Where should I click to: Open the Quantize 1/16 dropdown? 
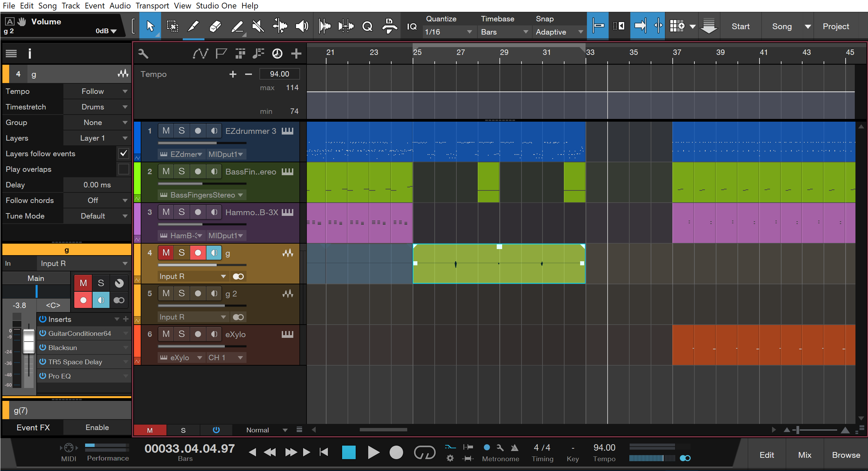tap(448, 32)
